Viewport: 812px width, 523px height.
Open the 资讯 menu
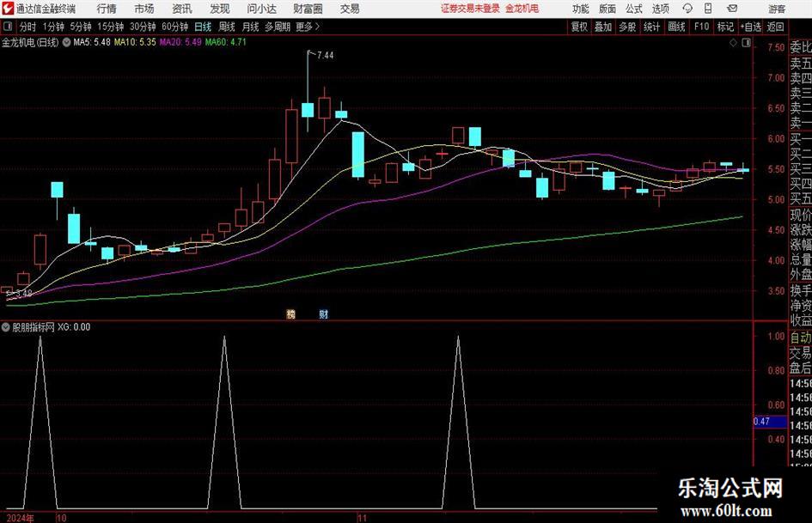[x=182, y=9]
